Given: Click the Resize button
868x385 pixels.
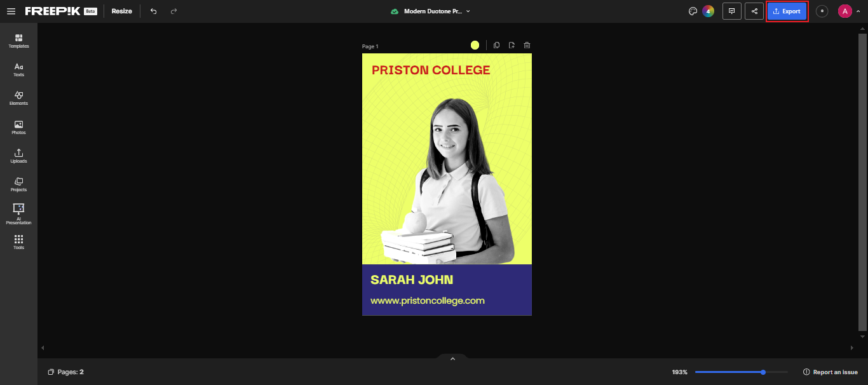Looking at the screenshot, I should [122, 11].
